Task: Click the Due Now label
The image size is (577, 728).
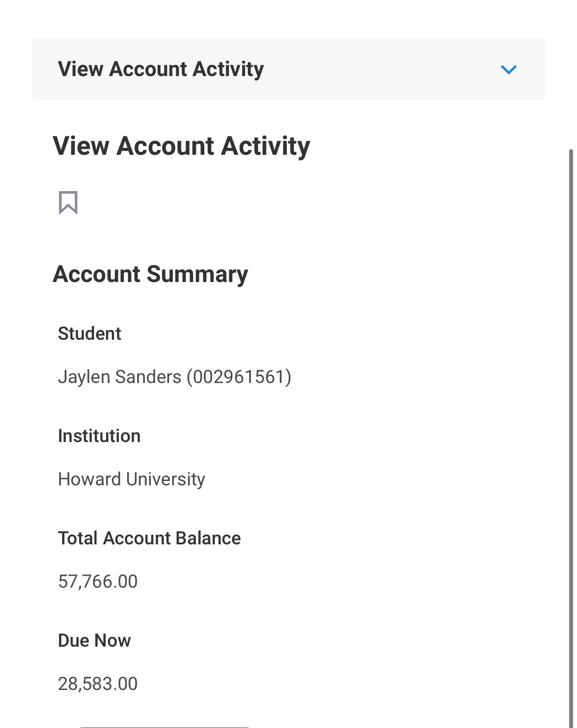Action: [94, 641]
